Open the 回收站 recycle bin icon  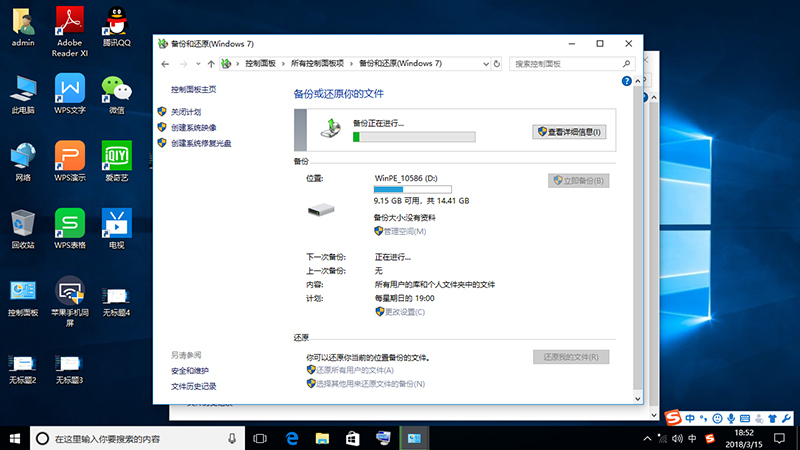(x=23, y=229)
